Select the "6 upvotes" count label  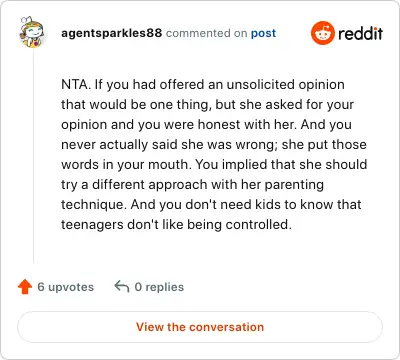pyautogui.click(x=66, y=287)
